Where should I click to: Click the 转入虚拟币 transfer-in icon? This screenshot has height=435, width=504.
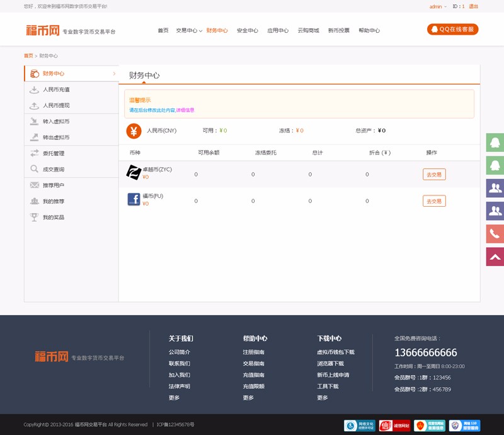[34, 122]
